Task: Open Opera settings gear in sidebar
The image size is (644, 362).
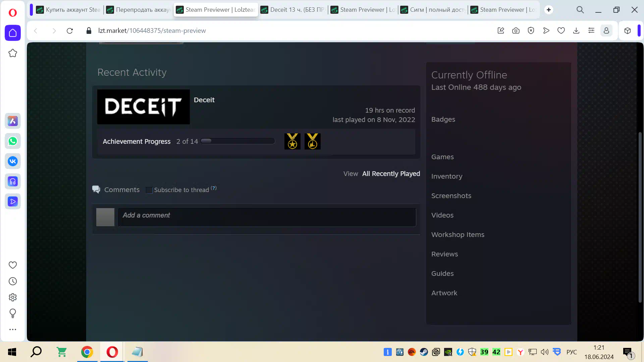Action: point(13,297)
